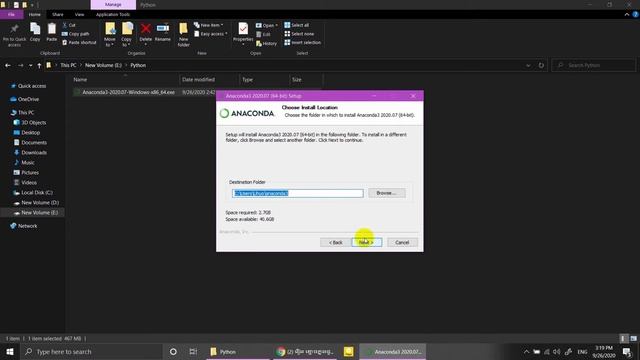Open the Move to menu
Image resolution: width=640 pixels, height=360 pixels.
pos(110,35)
